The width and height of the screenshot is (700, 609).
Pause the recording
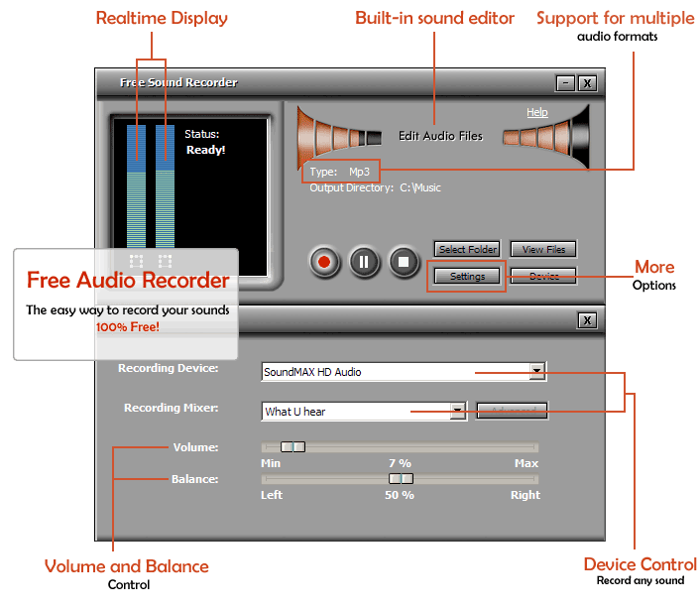(363, 263)
